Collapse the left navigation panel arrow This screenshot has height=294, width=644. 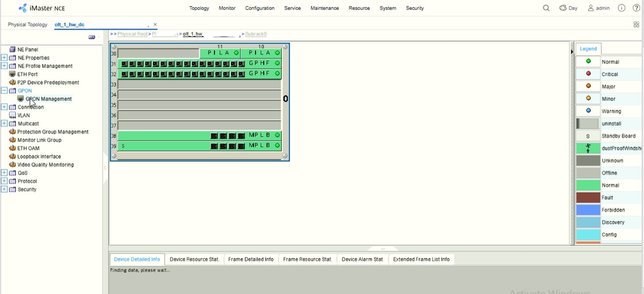coord(105,168)
